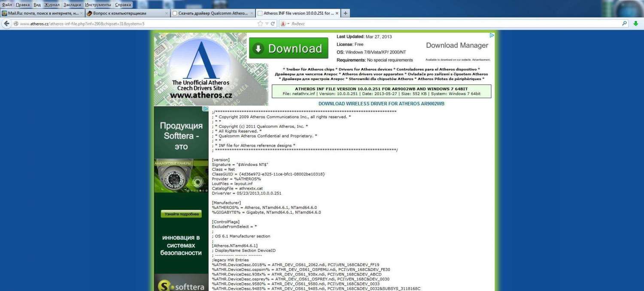Click the ATHR.DeviceDesc.9485 entry line
Image resolution: width=644 pixels, height=291 pixels.
tap(316, 288)
